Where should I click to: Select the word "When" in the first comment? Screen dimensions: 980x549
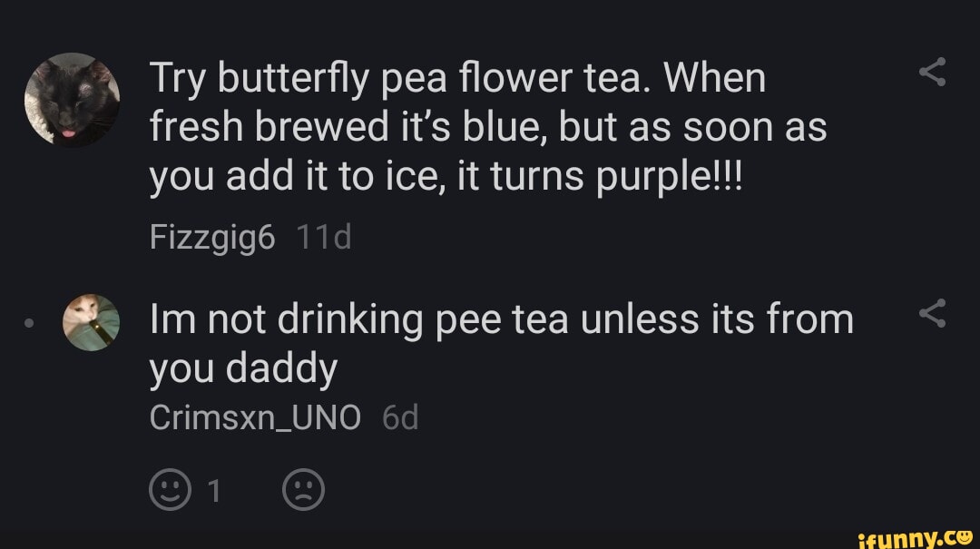click(x=716, y=80)
